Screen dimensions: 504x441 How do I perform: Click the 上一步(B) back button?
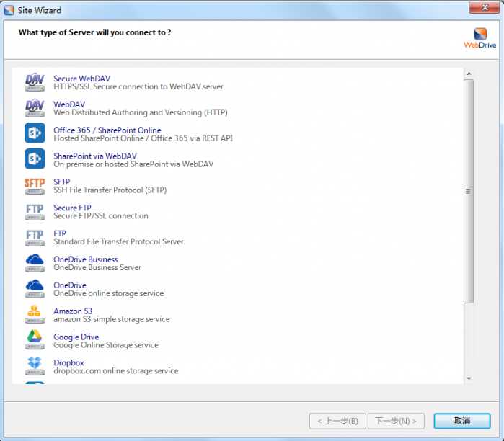pos(337,421)
